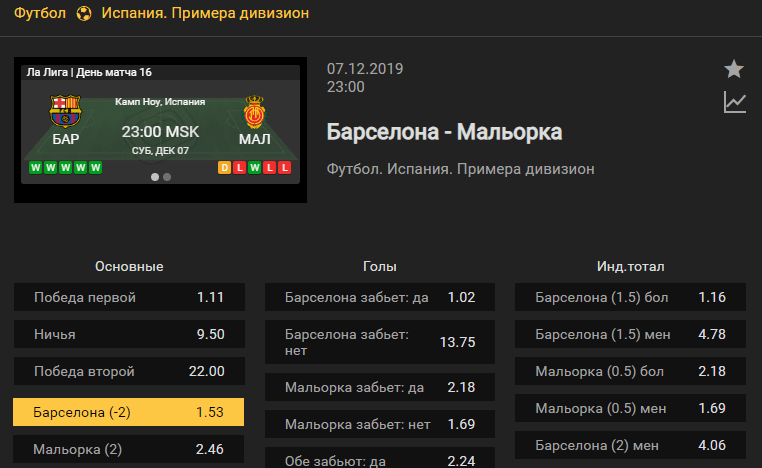
Task: Bet on Победа первой at 1.11
Action: tap(129, 297)
